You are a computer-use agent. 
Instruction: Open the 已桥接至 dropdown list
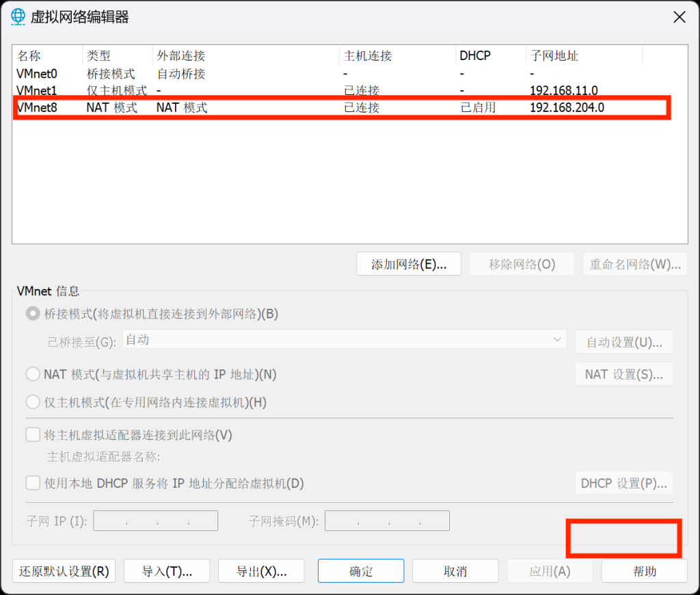[344, 340]
